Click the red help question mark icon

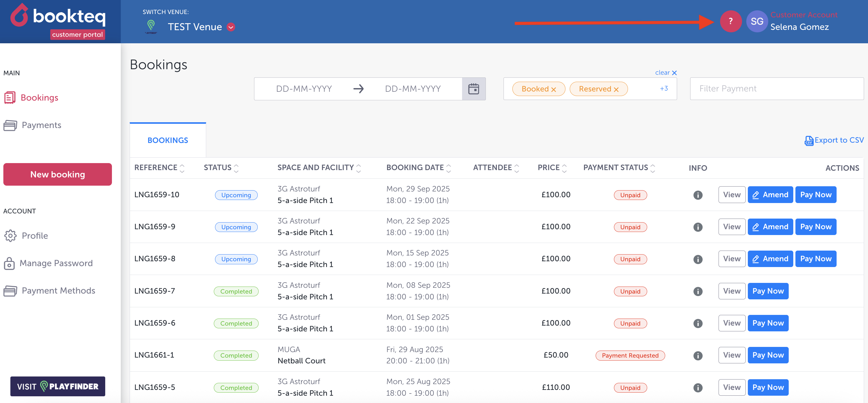pos(730,22)
